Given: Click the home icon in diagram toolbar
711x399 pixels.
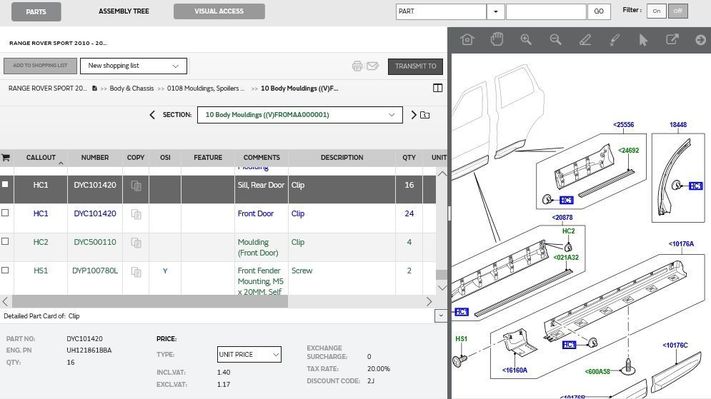Looking at the screenshot, I should [x=467, y=40].
